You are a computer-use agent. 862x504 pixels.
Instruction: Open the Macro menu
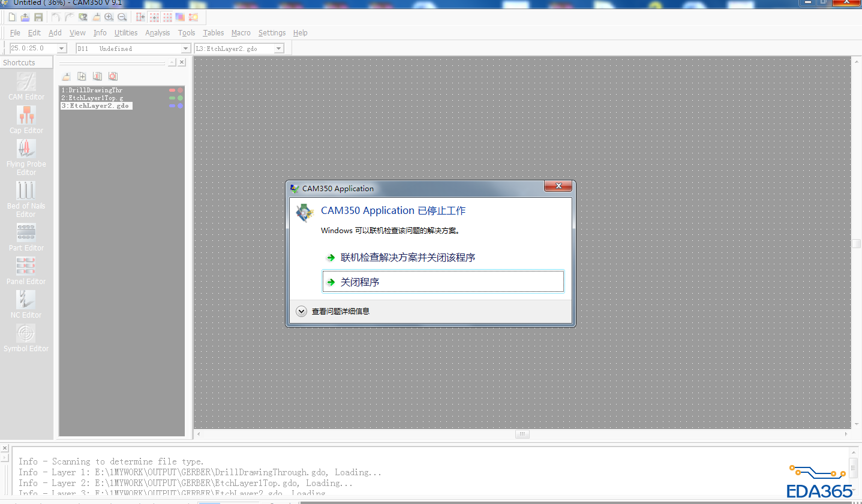pyautogui.click(x=241, y=33)
